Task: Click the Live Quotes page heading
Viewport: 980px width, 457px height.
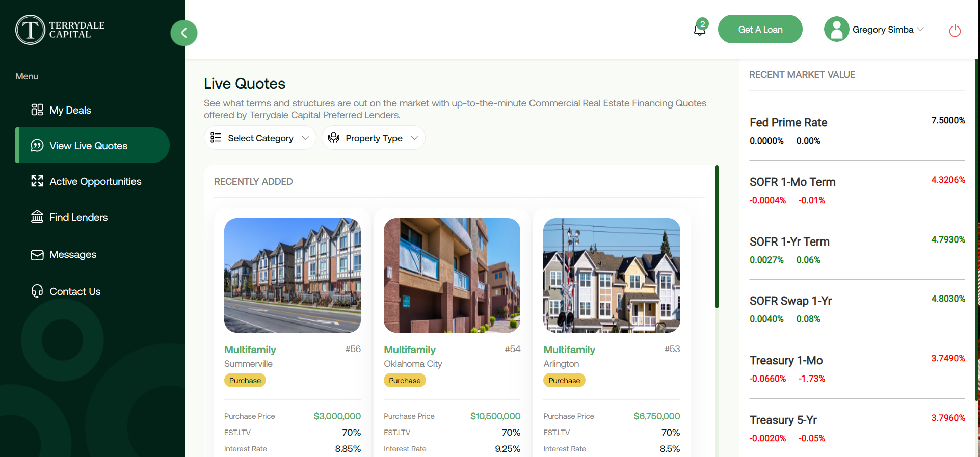Action: (245, 84)
